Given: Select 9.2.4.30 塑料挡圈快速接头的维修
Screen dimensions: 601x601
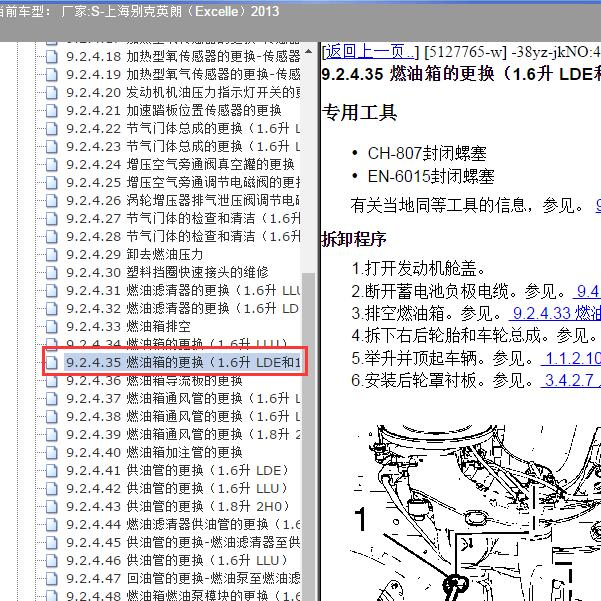Looking at the screenshot, I should pyautogui.click(x=167, y=273).
